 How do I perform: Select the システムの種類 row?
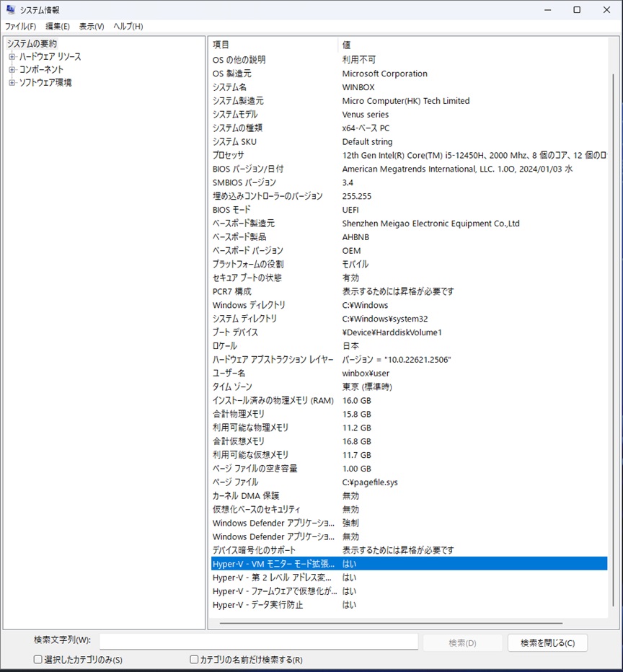[409, 128]
